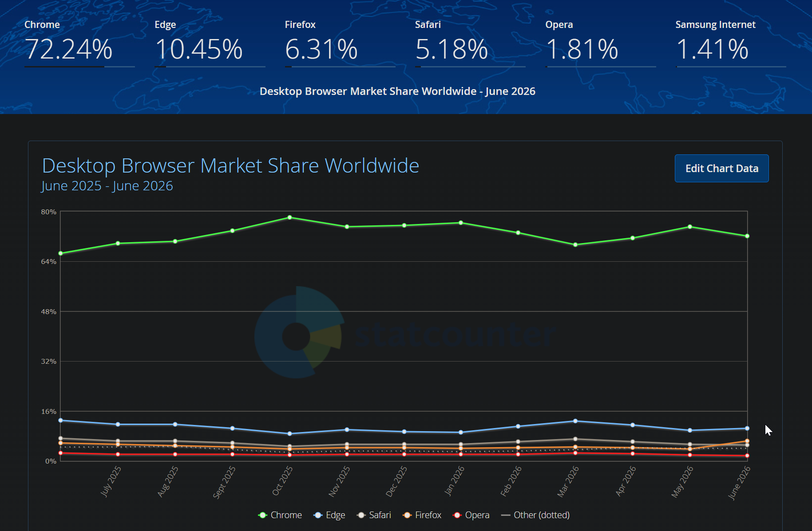Toggle the Firefox legend entry
The image size is (812, 531).
pyautogui.click(x=422, y=515)
